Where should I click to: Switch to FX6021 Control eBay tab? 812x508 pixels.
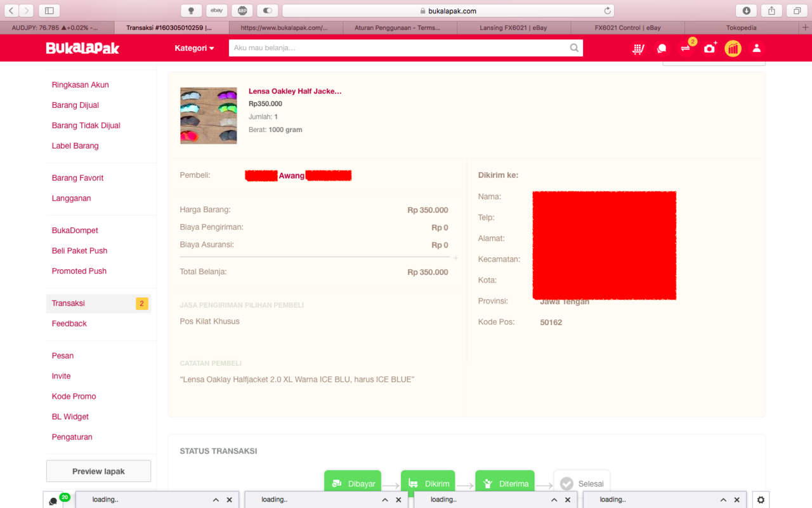[x=628, y=28]
